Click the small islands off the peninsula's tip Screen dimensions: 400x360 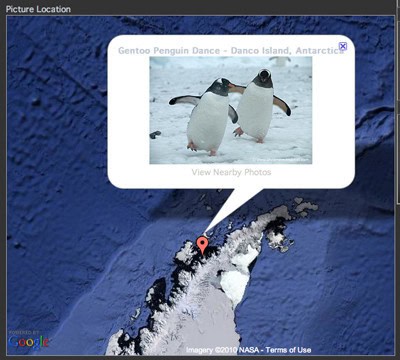[304, 206]
